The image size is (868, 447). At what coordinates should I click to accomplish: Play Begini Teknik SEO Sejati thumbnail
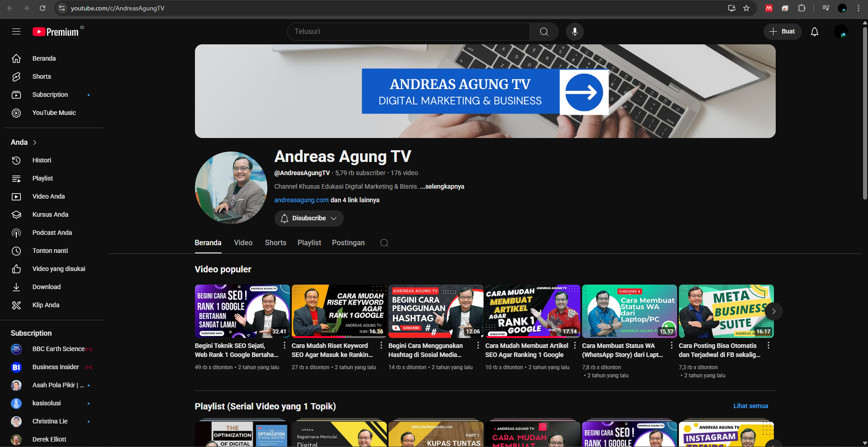click(242, 311)
